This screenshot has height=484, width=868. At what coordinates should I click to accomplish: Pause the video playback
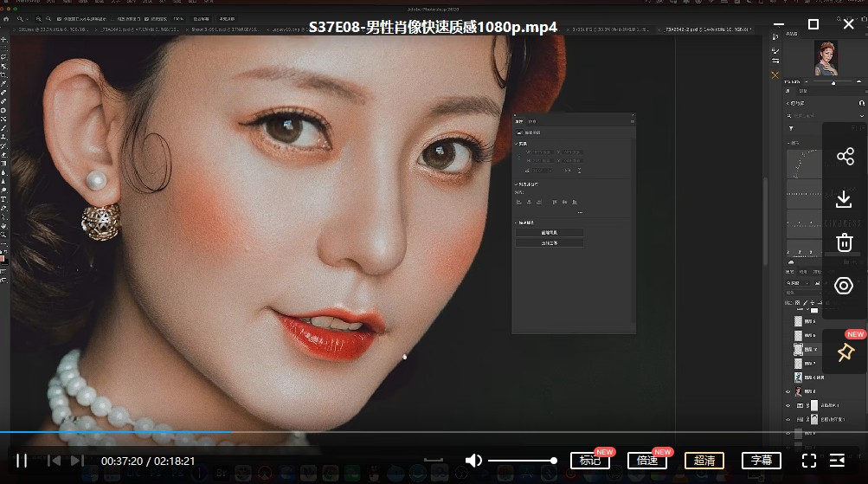click(x=22, y=461)
